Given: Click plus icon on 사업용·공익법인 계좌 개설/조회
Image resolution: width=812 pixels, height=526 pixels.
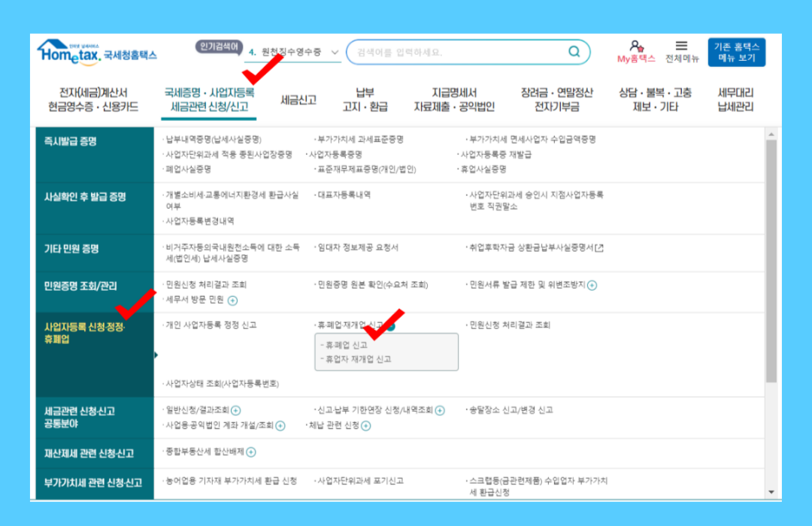Looking at the screenshot, I should pyautogui.click(x=282, y=425).
